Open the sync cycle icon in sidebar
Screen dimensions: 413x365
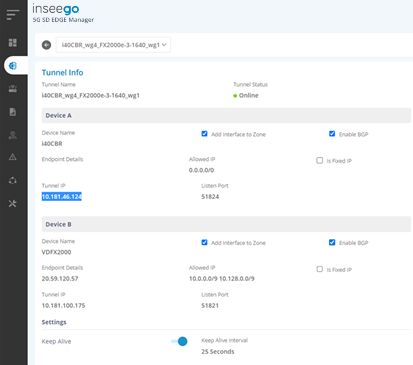[13, 180]
